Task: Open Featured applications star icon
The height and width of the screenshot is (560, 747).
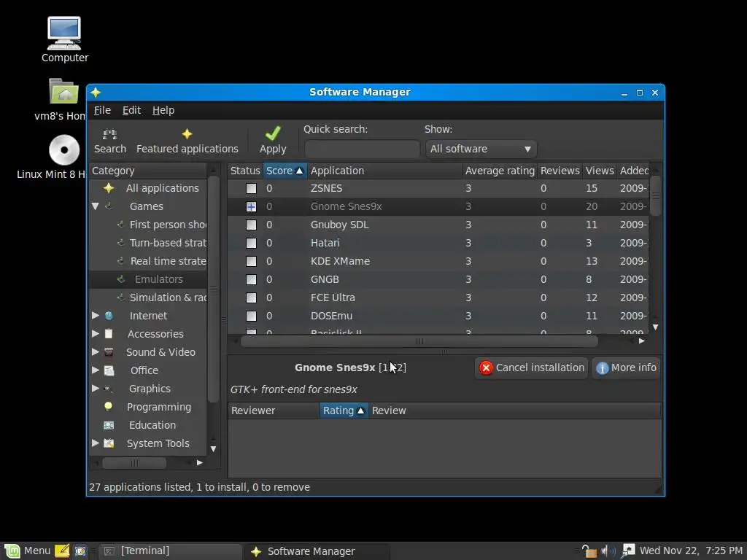Action: (x=187, y=134)
